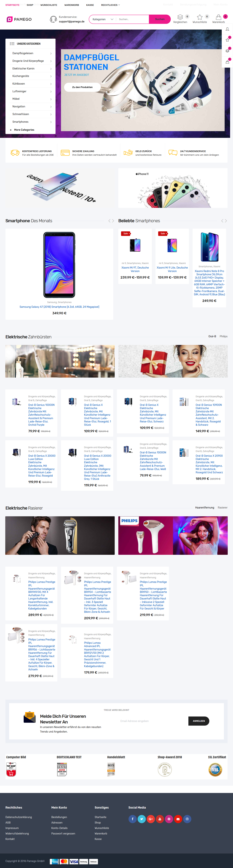Open Samsung Galaxy A7 product image
This screenshot has height=868, width=233.
click(x=59, y=265)
